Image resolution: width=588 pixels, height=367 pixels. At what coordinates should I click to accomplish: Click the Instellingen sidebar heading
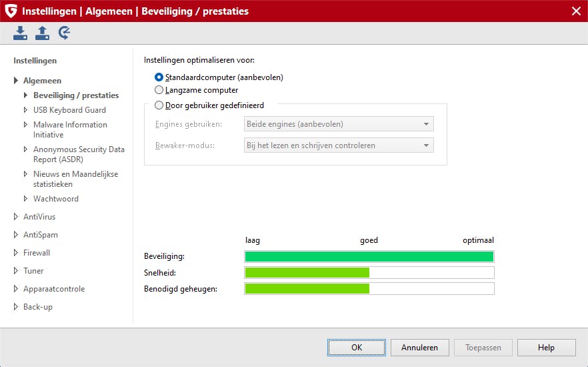point(35,61)
